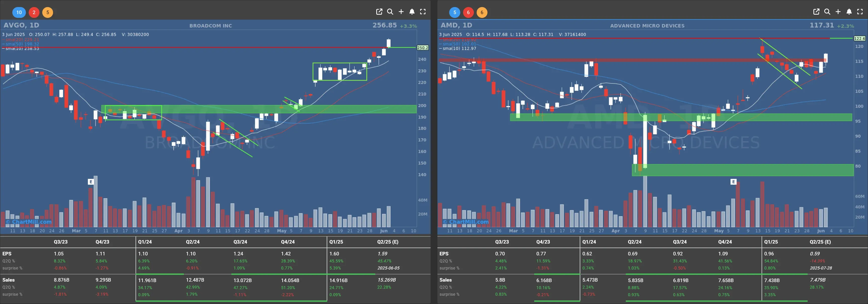Click the AVGO, 1D ticker label
The height and width of the screenshot is (304, 868).
pyautogui.click(x=21, y=25)
